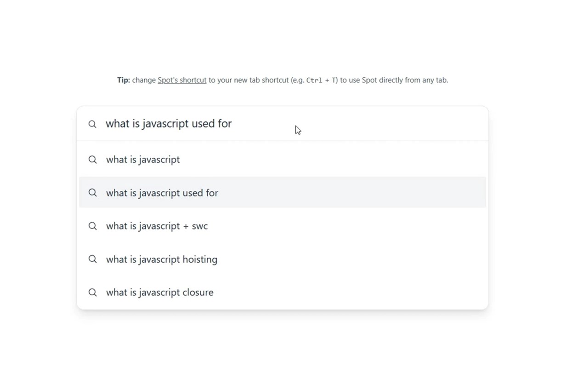
Task: Click the magnifier icon on the highlighted suggestion
Action: click(93, 193)
